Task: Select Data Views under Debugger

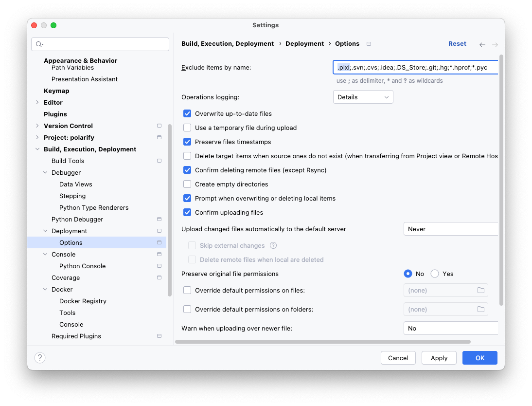Action: (76, 184)
